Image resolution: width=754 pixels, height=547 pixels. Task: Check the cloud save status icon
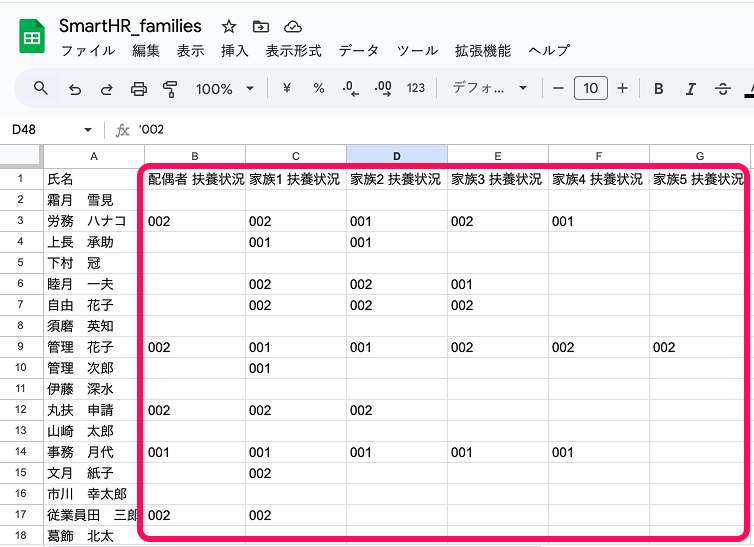click(x=293, y=27)
